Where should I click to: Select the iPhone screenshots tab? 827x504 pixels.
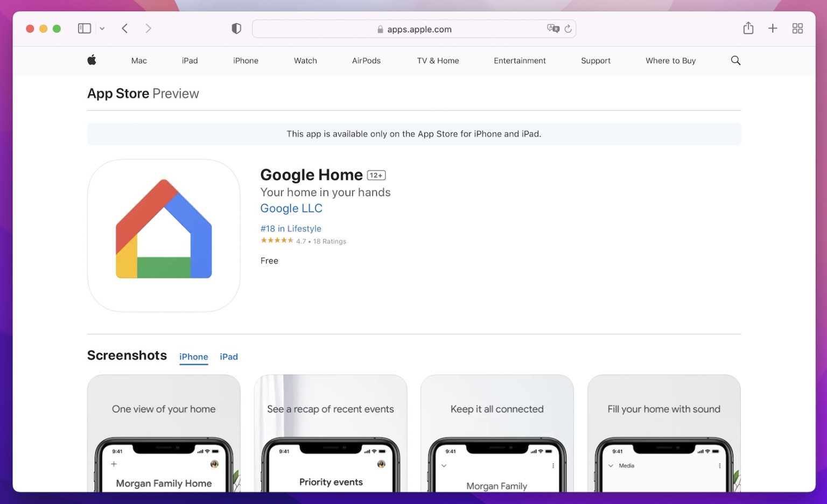pyautogui.click(x=193, y=356)
